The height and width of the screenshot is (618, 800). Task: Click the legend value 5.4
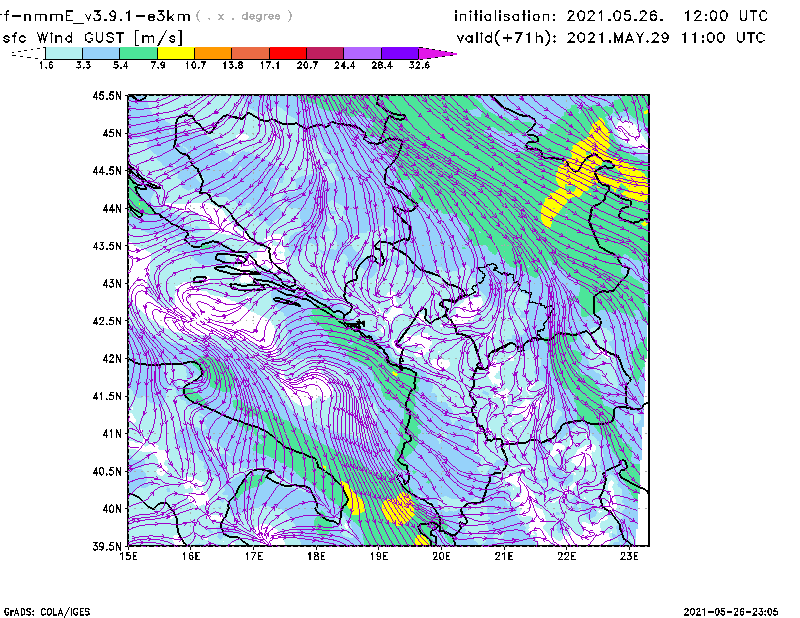click(x=120, y=65)
